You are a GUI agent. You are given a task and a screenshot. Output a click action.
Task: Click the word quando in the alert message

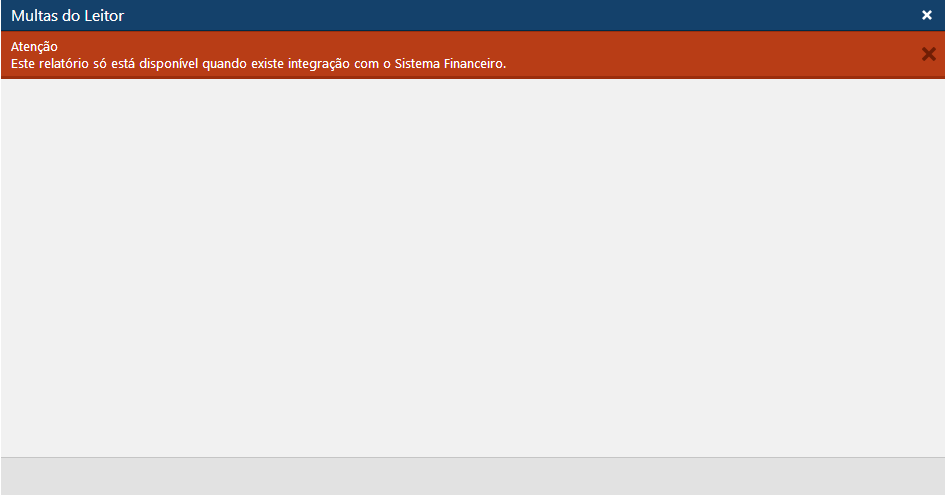click(x=224, y=64)
